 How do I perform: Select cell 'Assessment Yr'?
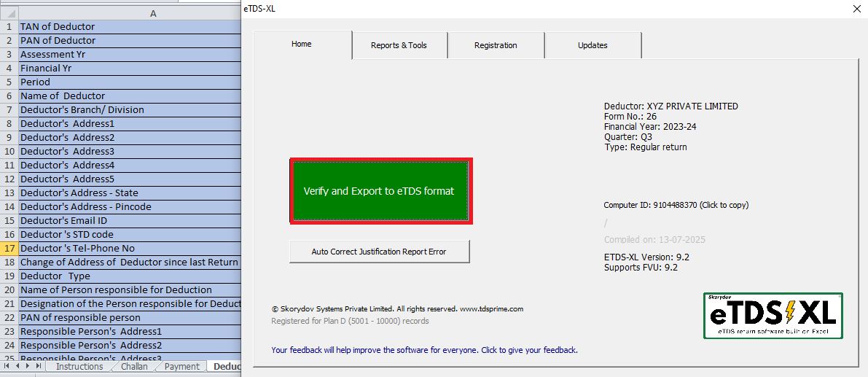(130, 54)
